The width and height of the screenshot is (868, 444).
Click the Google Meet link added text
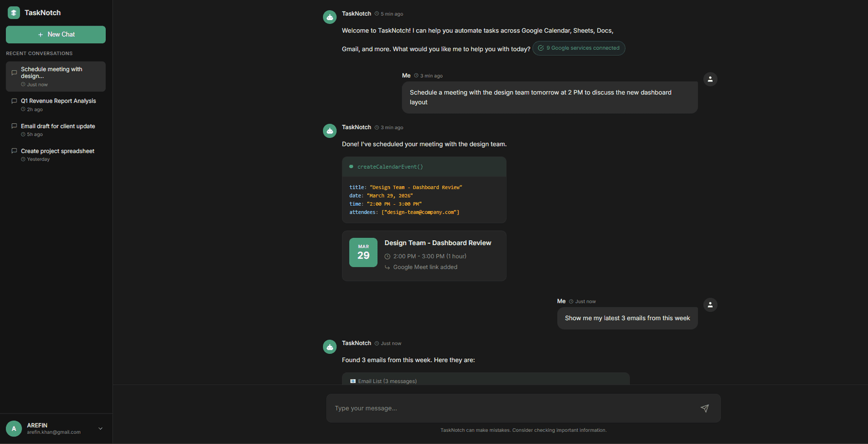pyautogui.click(x=425, y=267)
